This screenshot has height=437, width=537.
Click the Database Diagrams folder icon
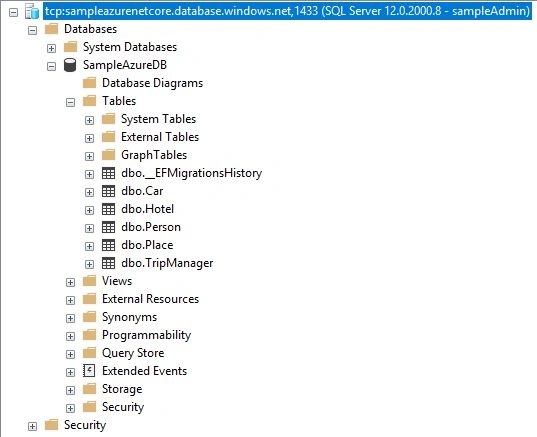[x=89, y=83]
